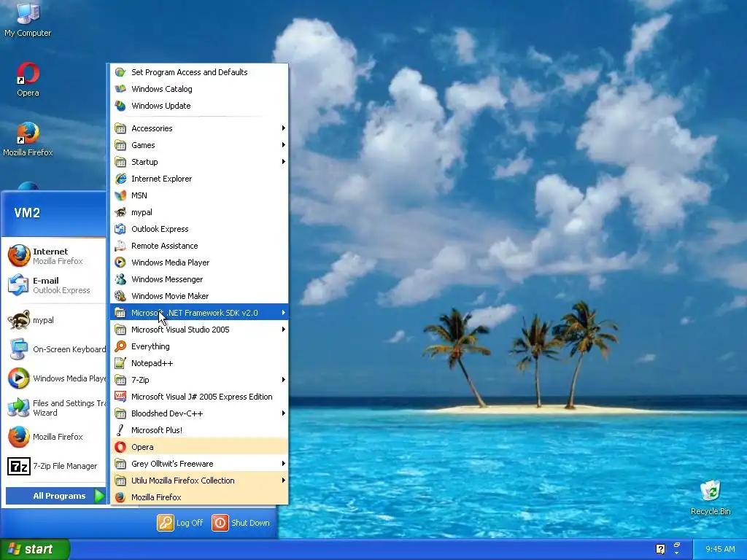The width and height of the screenshot is (747, 560).
Task: Open the Accessories folder entry
Action: (x=199, y=128)
